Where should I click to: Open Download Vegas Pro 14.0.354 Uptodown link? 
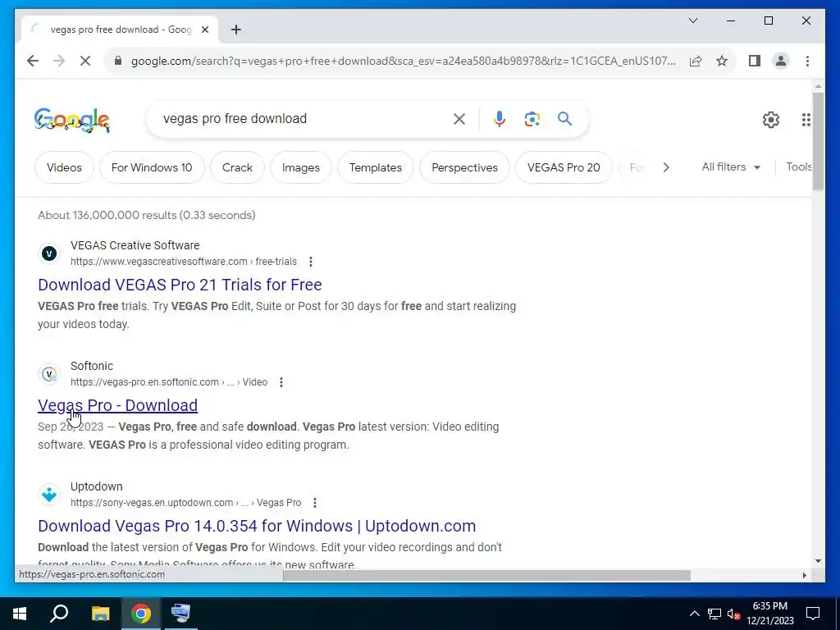pyautogui.click(x=257, y=526)
